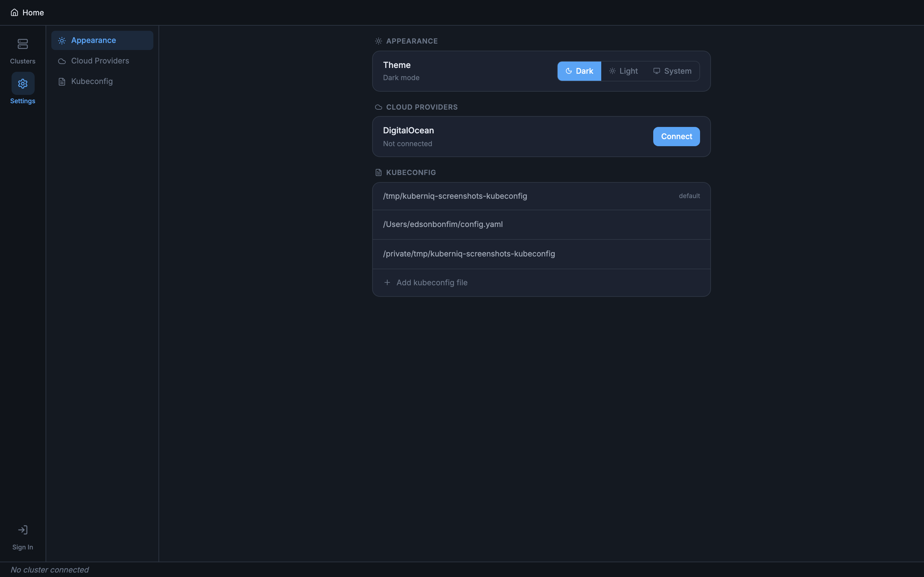Click the Home house icon
The height and width of the screenshot is (577, 924).
[14, 12]
